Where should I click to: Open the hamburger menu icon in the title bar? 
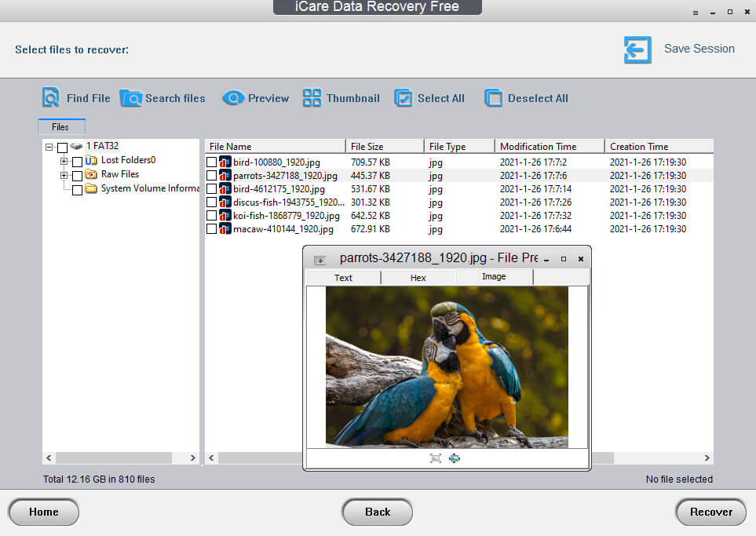pos(696,13)
